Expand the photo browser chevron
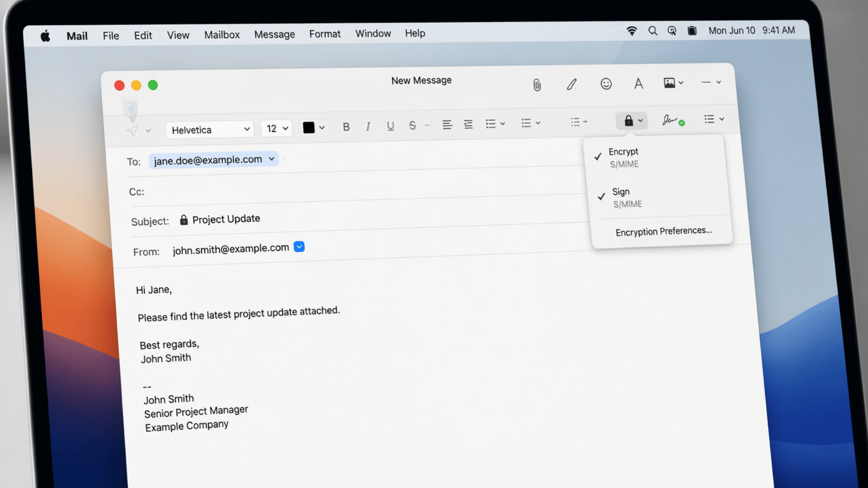Image resolution: width=868 pixels, height=488 pixels. (681, 83)
